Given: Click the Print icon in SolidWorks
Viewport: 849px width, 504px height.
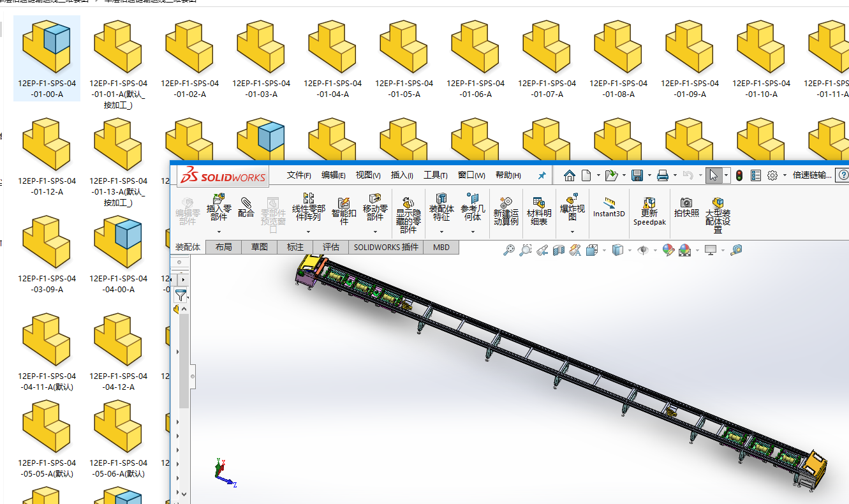Looking at the screenshot, I should (663, 175).
